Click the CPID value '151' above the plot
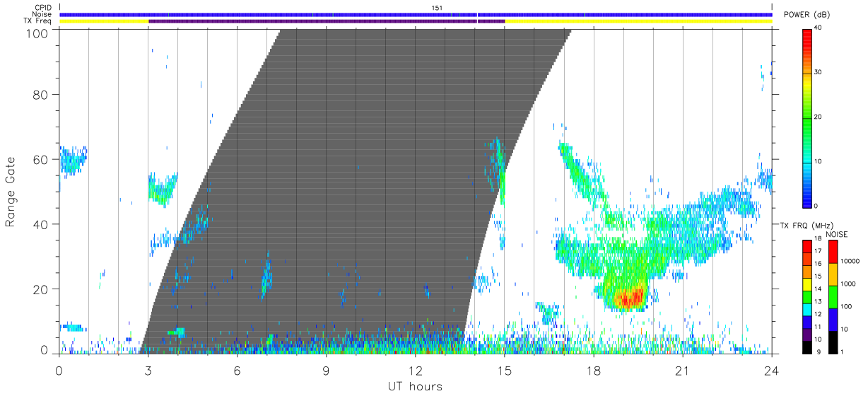The height and width of the screenshot is (401, 868). [437, 7]
